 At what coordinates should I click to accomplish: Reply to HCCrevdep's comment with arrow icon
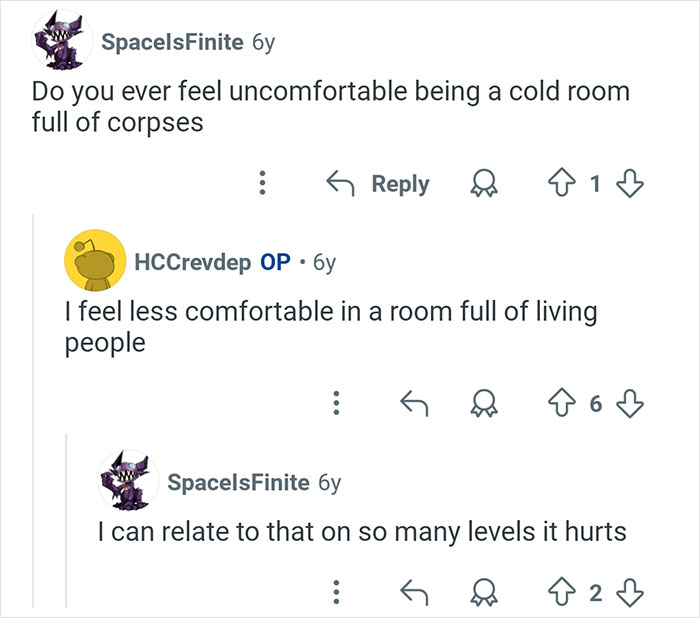pos(413,403)
